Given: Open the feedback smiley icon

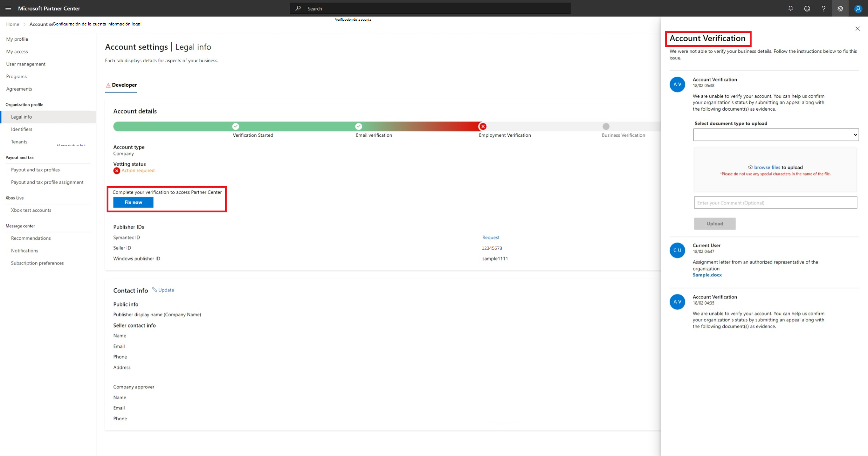Looking at the screenshot, I should (x=807, y=8).
